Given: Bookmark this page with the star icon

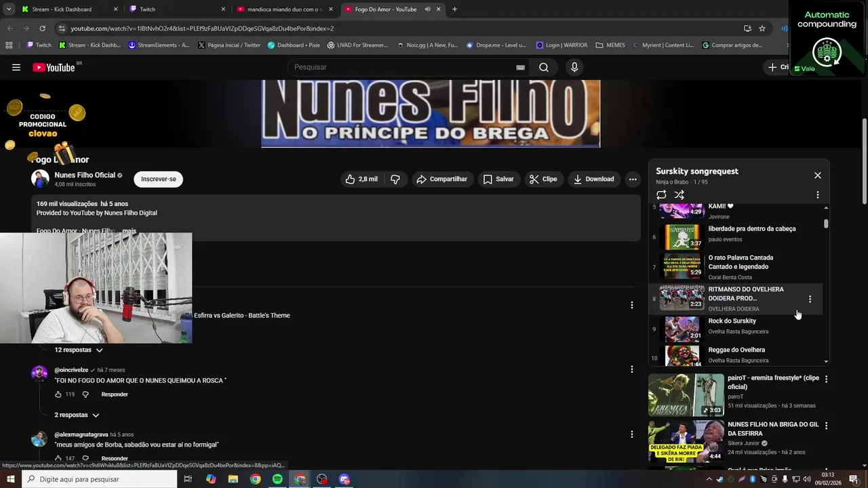Looking at the screenshot, I should coord(762,28).
